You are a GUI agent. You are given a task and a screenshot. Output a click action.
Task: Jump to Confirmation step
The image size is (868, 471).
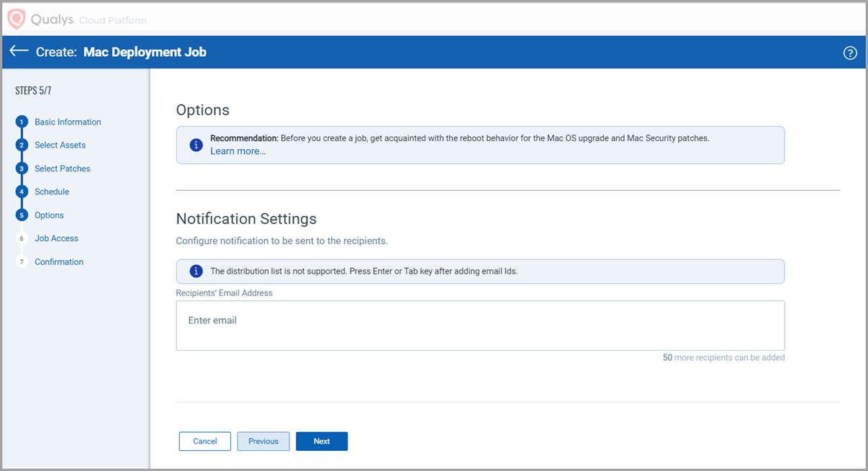[x=59, y=262]
